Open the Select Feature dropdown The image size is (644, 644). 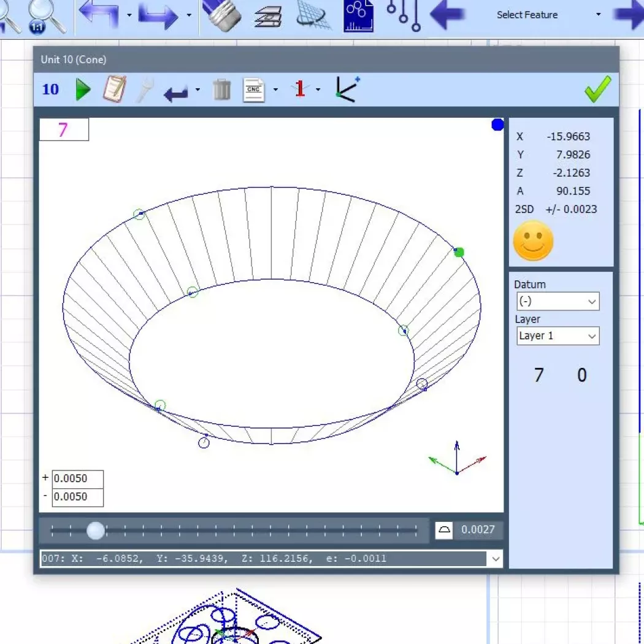click(x=598, y=15)
